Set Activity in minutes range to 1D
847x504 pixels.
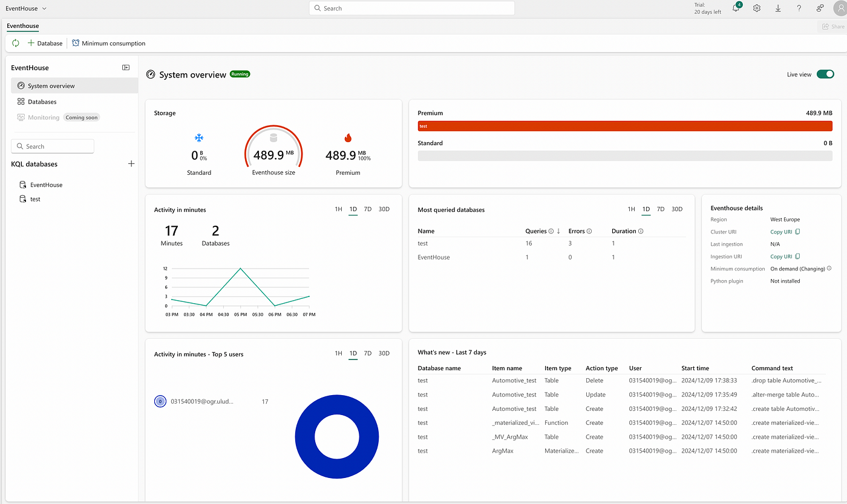(353, 209)
